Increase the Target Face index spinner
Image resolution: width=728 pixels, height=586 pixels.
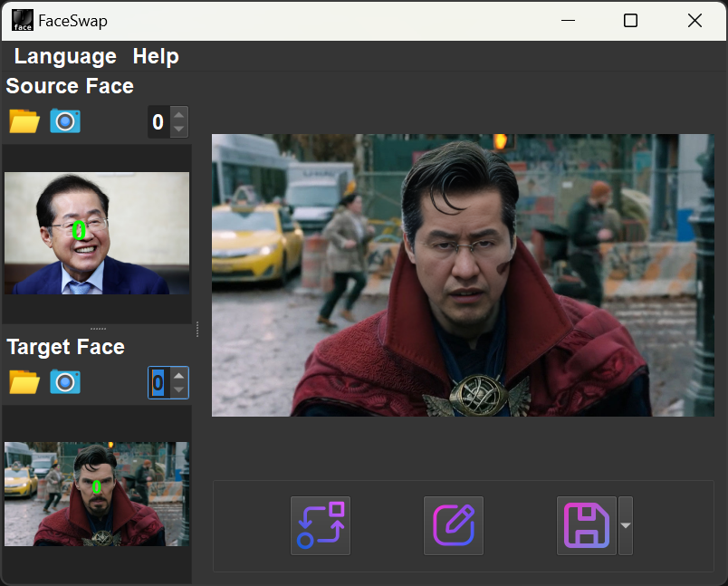[x=179, y=376]
